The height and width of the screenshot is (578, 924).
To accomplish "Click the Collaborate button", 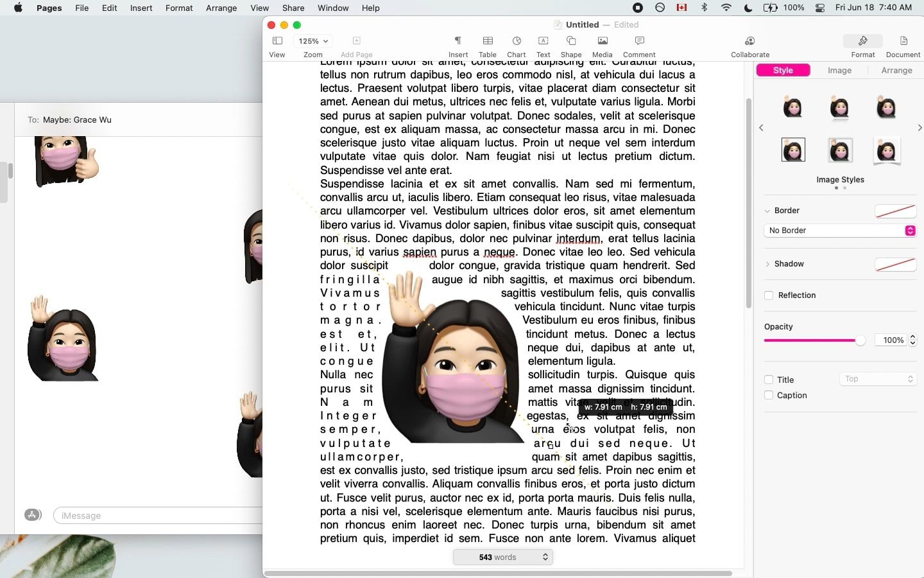I will [x=749, y=45].
